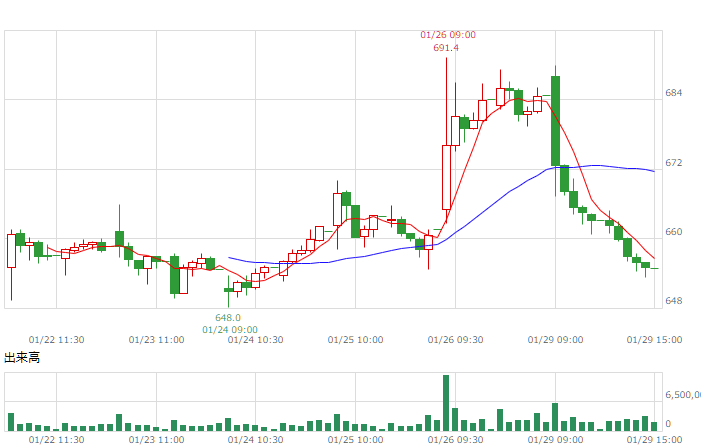701x445 pixels.
Task: Click price chart date label 01/25 10:00
Action: point(355,340)
